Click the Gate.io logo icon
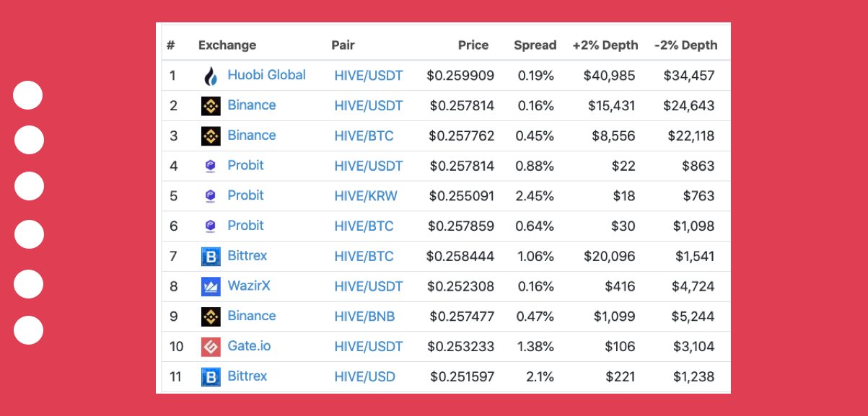The image size is (868, 416). [x=211, y=347]
